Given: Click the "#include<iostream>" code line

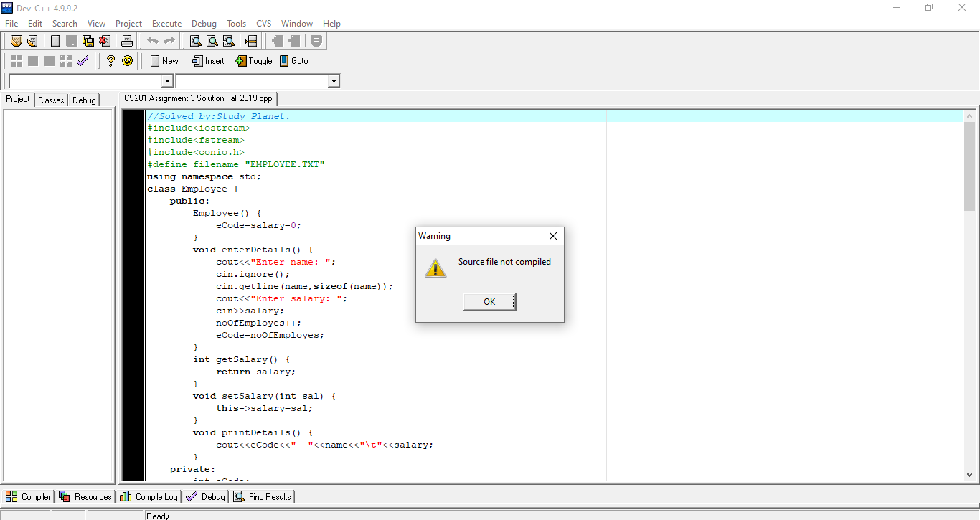Looking at the screenshot, I should tap(199, 128).
